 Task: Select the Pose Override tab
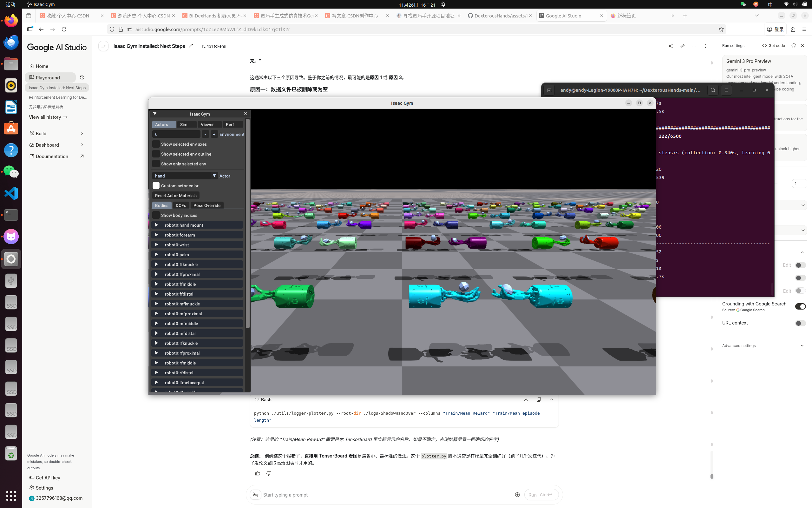[x=207, y=205]
